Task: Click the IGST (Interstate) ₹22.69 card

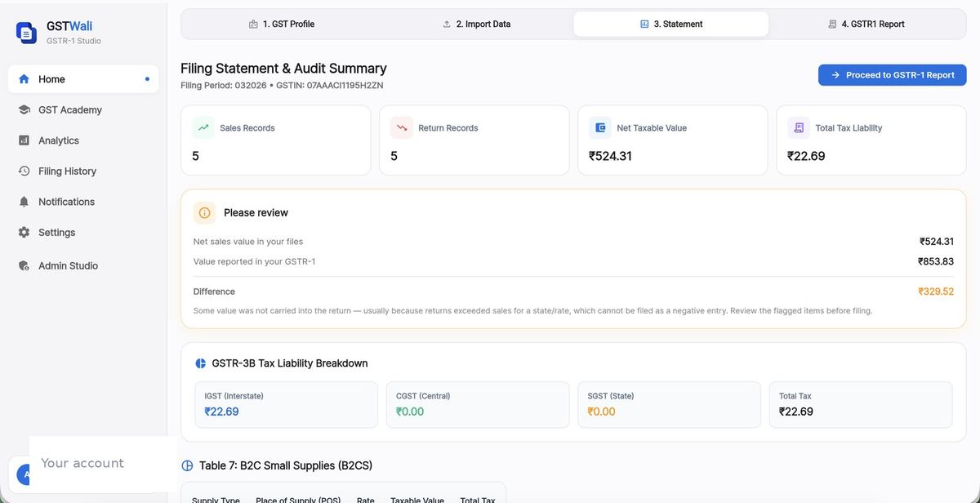Action: [x=286, y=405]
